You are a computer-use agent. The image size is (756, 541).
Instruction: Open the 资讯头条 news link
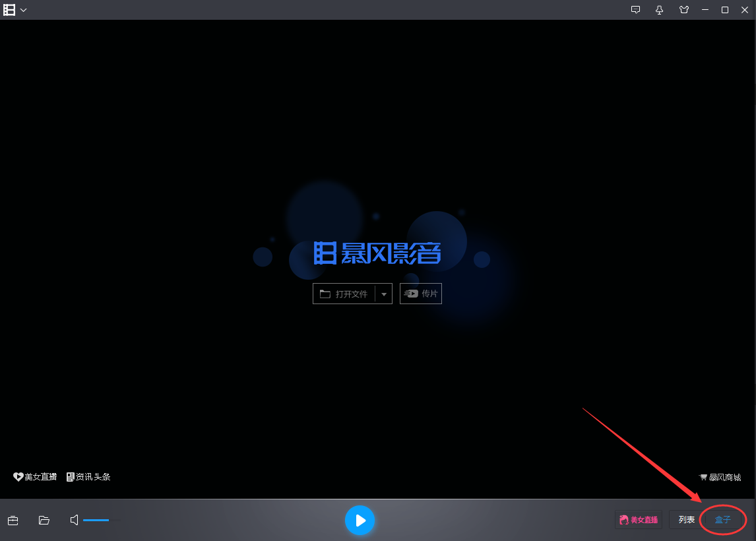[x=88, y=477]
